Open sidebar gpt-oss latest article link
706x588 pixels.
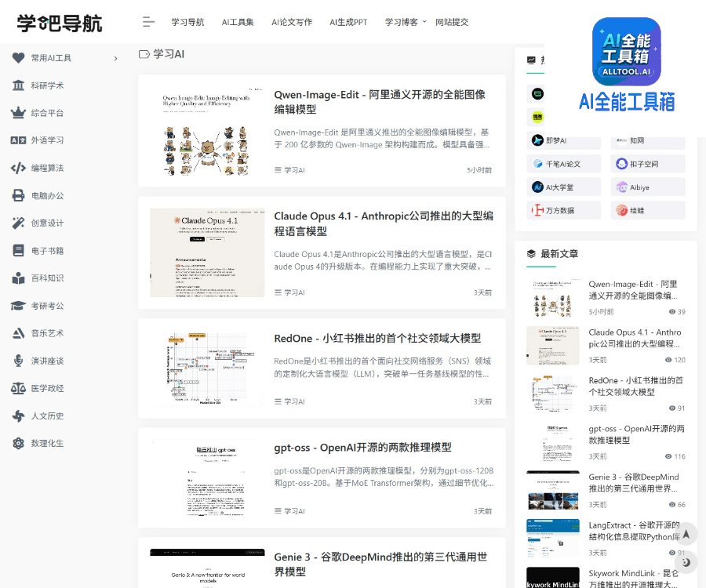coord(636,434)
